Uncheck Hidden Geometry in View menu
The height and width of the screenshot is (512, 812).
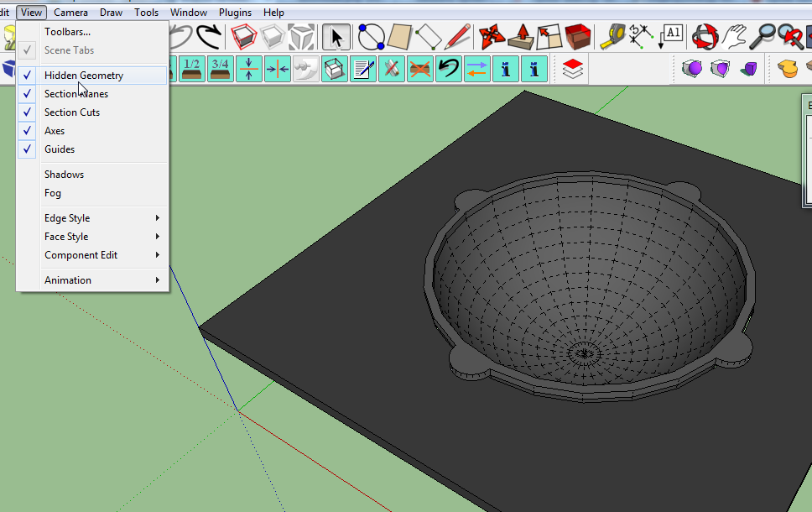tap(84, 76)
